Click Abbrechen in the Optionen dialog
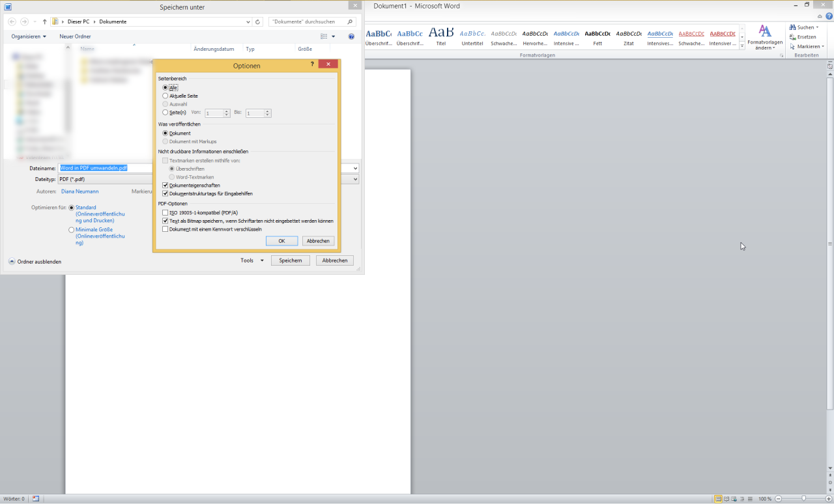 click(x=318, y=241)
